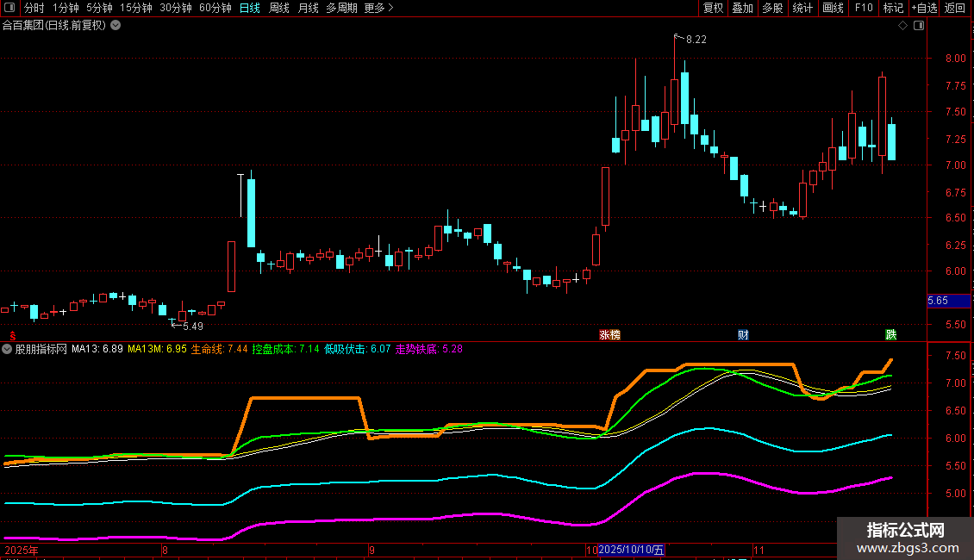Select the 5分钟 timeframe
The width and height of the screenshot is (974, 560).
pos(99,8)
